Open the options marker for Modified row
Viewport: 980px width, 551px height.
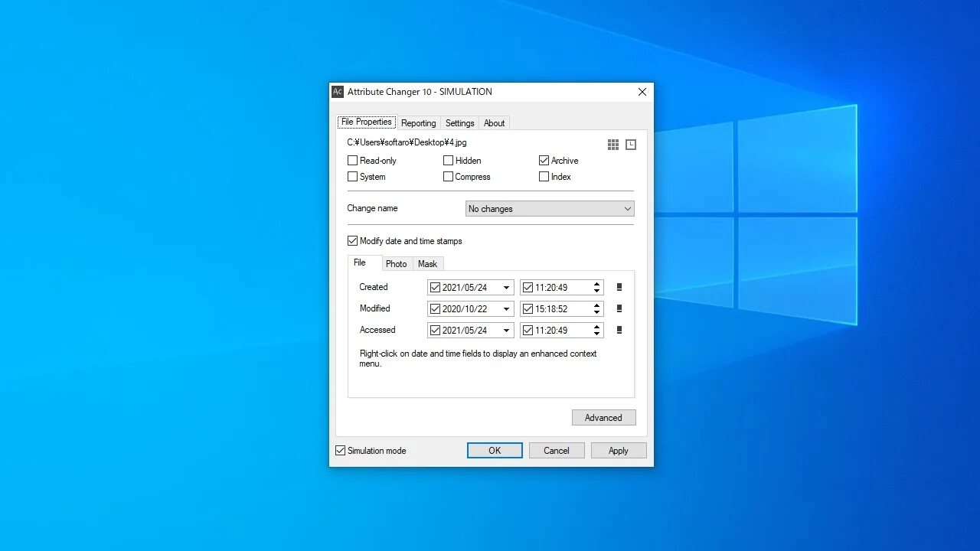[x=619, y=309]
